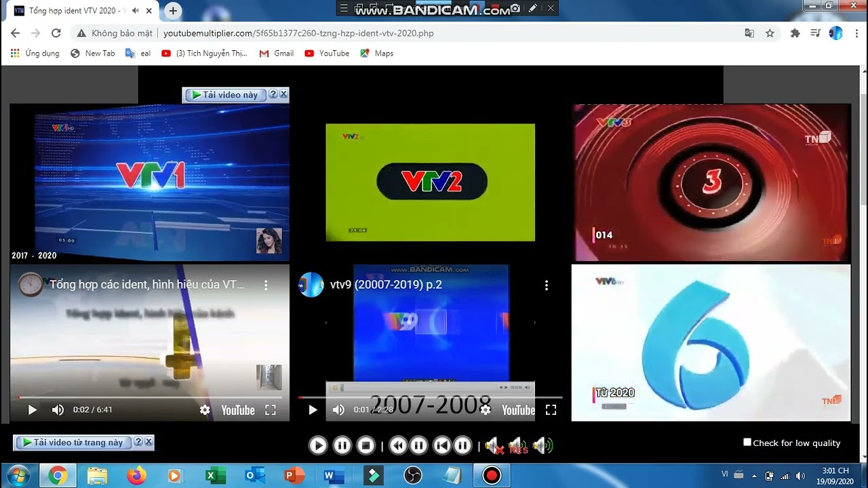Restore volumes using speaker icon labeled RES
The height and width of the screenshot is (488, 868).
[x=518, y=445]
